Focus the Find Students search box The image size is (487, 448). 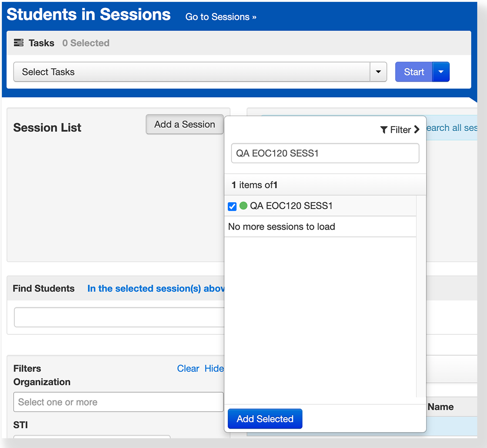coord(119,317)
